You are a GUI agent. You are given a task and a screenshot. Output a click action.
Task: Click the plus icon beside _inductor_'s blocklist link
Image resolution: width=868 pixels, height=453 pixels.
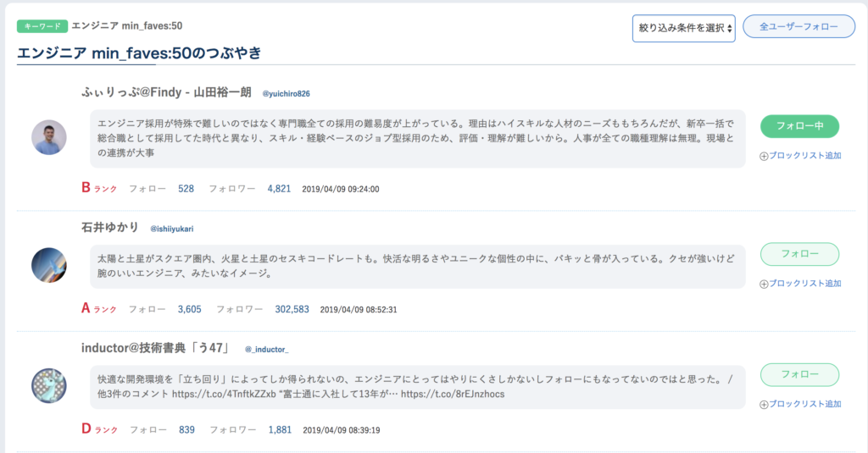(x=763, y=404)
